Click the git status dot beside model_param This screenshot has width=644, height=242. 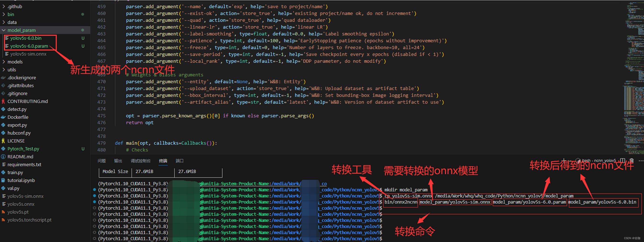tap(82, 30)
